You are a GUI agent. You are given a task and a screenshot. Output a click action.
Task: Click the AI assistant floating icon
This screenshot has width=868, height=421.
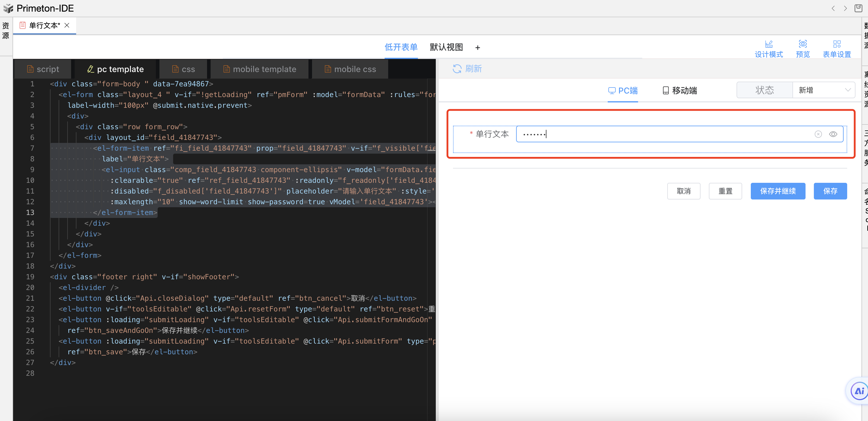(859, 391)
